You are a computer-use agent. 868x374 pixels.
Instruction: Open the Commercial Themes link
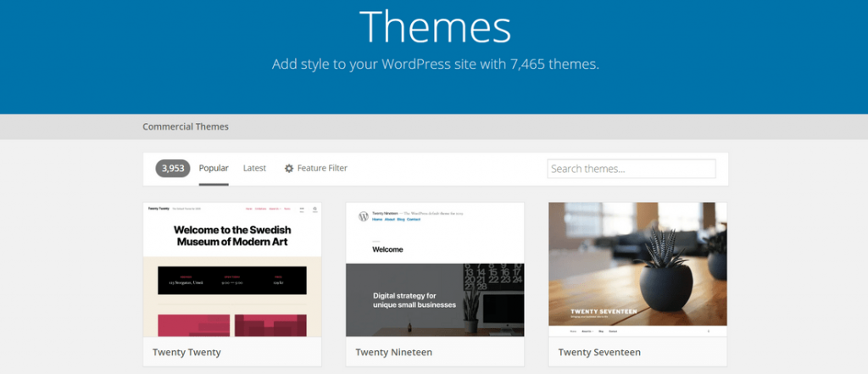186,126
